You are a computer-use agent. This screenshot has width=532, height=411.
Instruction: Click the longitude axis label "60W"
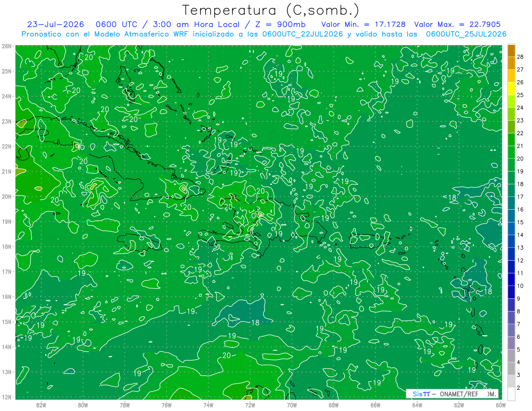click(x=501, y=405)
